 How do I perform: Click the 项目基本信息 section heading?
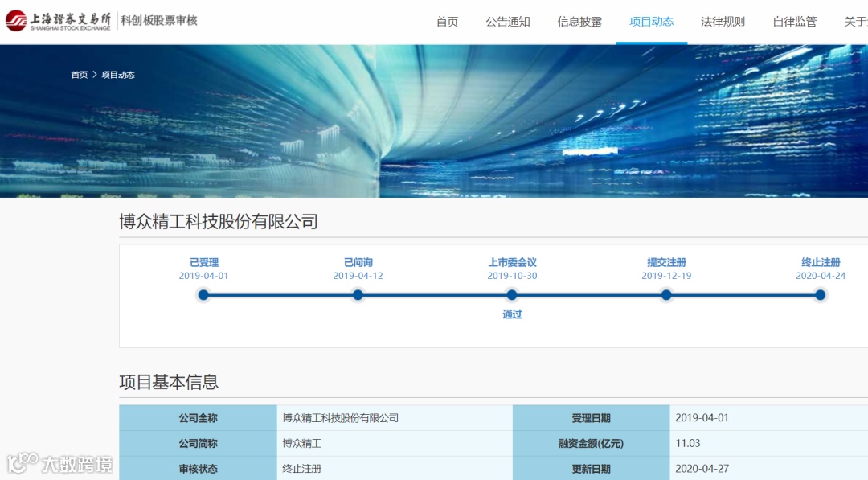point(169,382)
